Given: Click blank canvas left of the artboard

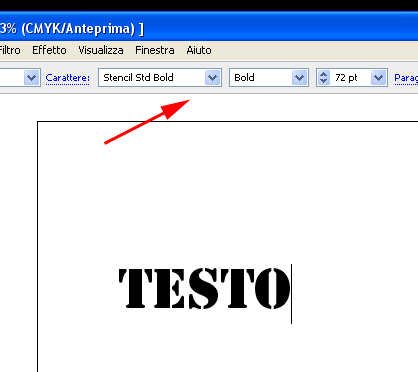Looking at the screenshot, I should 18,233.
